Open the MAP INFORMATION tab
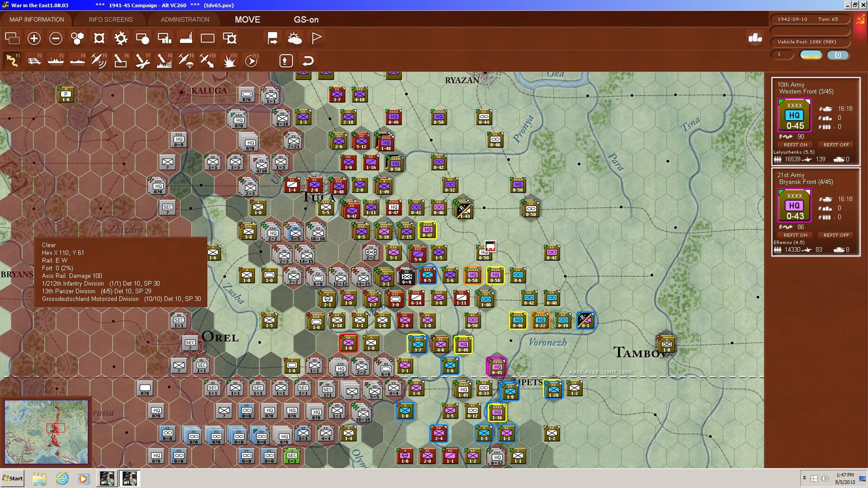868x488 pixels. coord(37,19)
